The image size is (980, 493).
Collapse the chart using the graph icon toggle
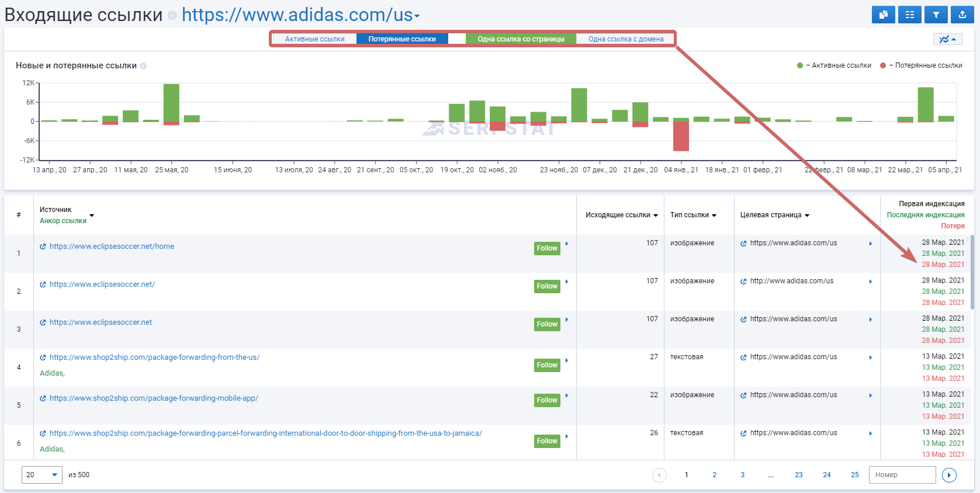(x=947, y=39)
